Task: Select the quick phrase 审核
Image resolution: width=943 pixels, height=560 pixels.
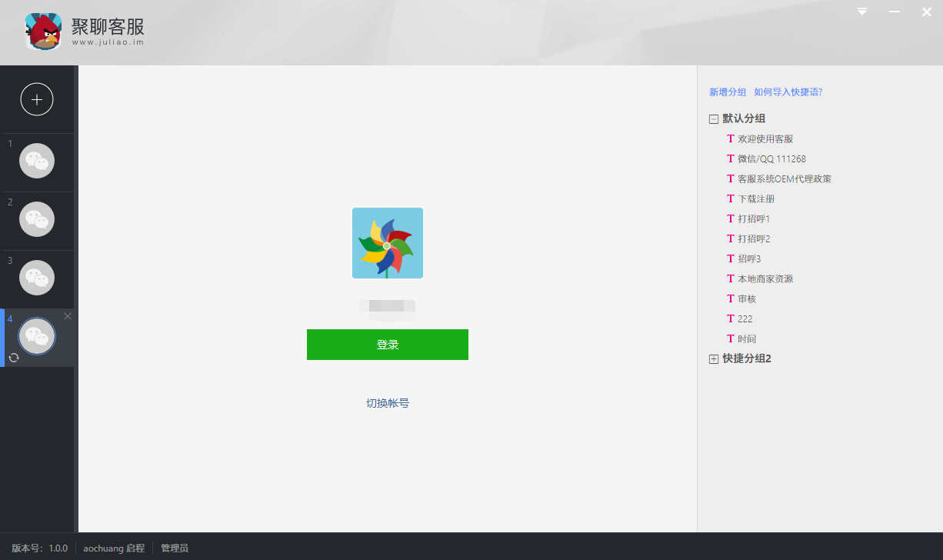Action: coord(747,299)
